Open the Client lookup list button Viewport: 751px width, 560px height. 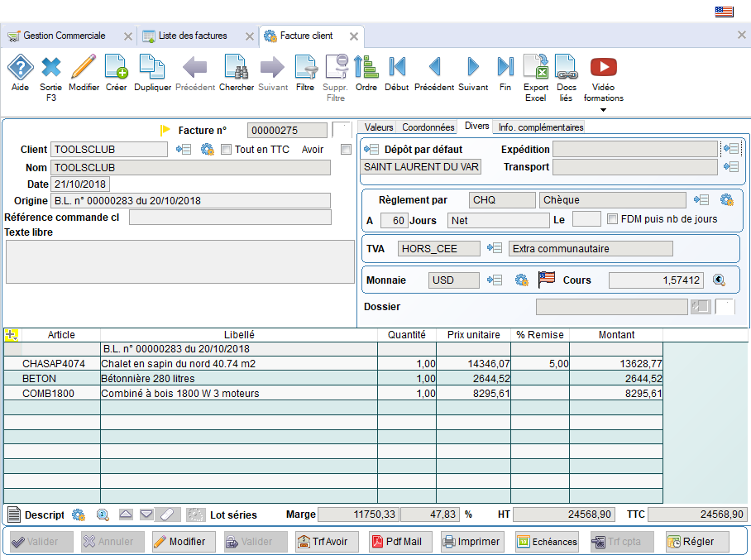(x=184, y=150)
